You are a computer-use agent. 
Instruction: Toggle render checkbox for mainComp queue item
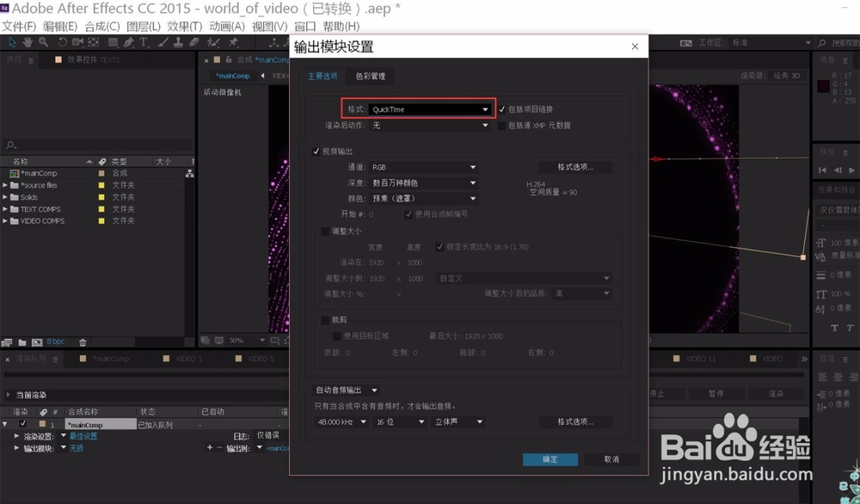(x=22, y=424)
